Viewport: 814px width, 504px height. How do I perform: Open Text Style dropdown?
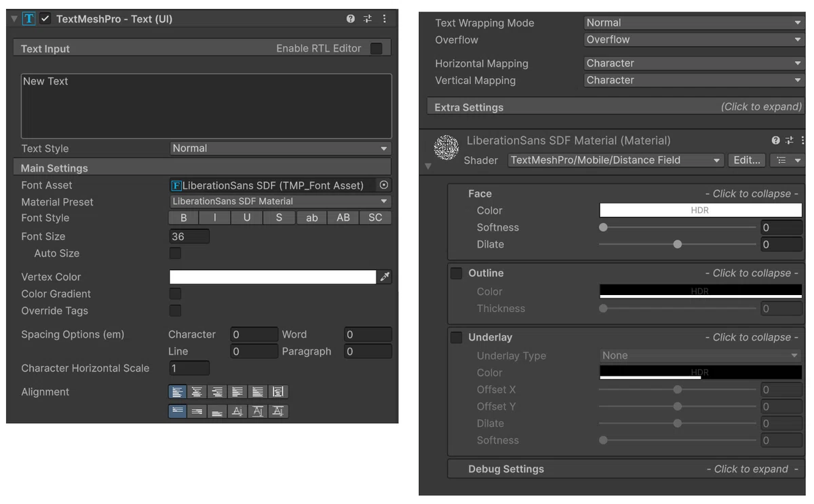280,148
